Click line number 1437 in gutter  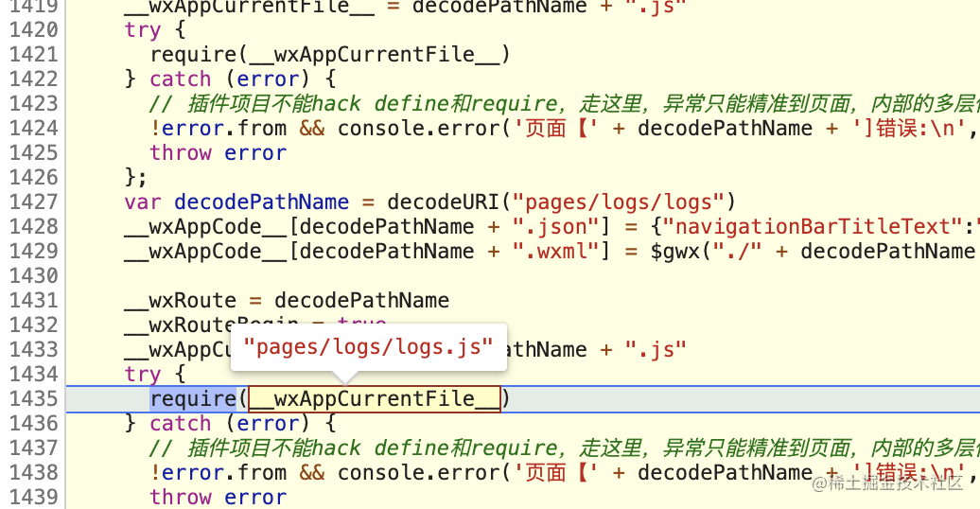[x=33, y=448]
